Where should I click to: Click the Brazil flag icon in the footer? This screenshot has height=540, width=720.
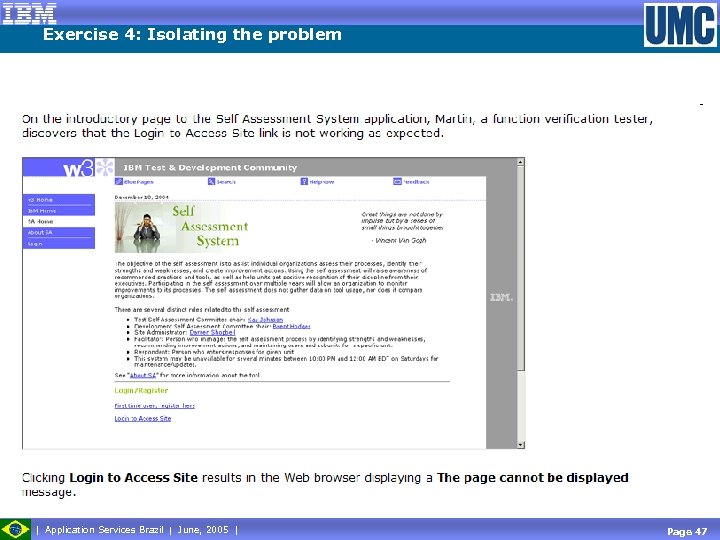tap(15, 529)
